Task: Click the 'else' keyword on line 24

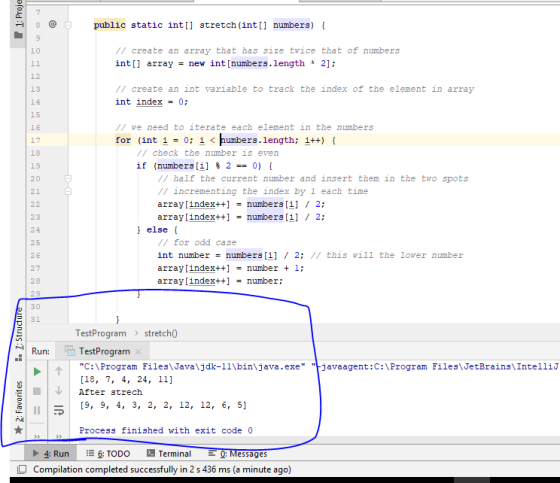Action: [x=157, y=230]
